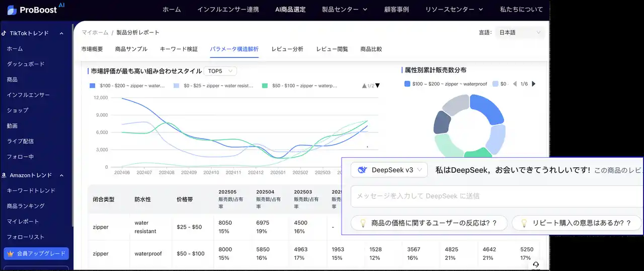
Task: Click the ProBoost logo icon
Action: (11, 10)
